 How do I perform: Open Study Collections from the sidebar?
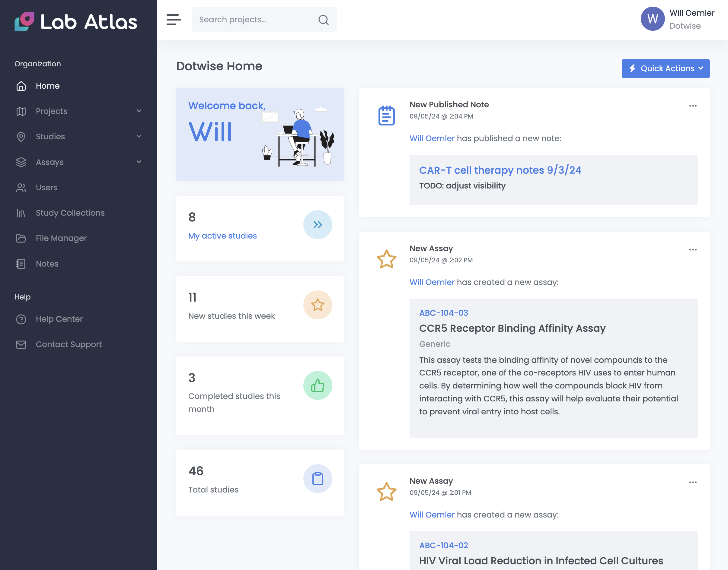pyautogui.click(x=70, y=213)
